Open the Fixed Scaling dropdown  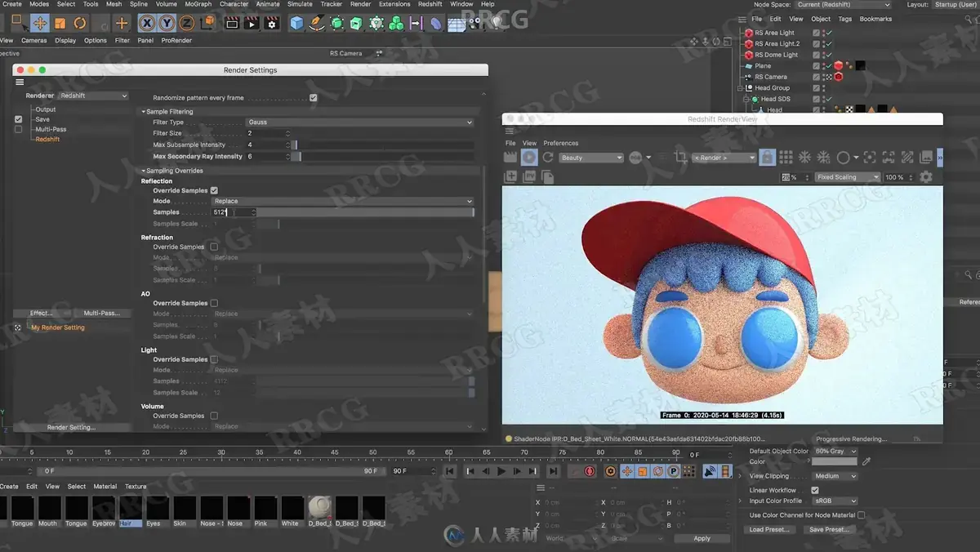[848, 177]
